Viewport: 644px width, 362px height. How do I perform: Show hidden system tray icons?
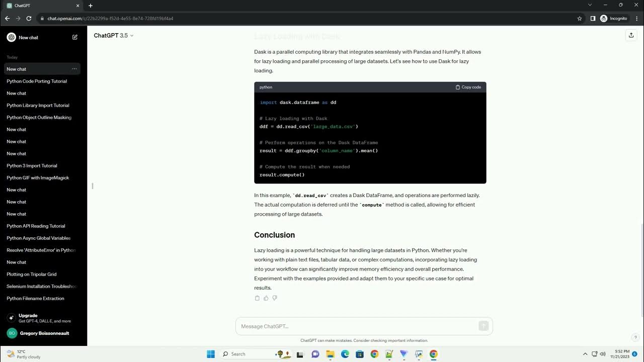585,354
